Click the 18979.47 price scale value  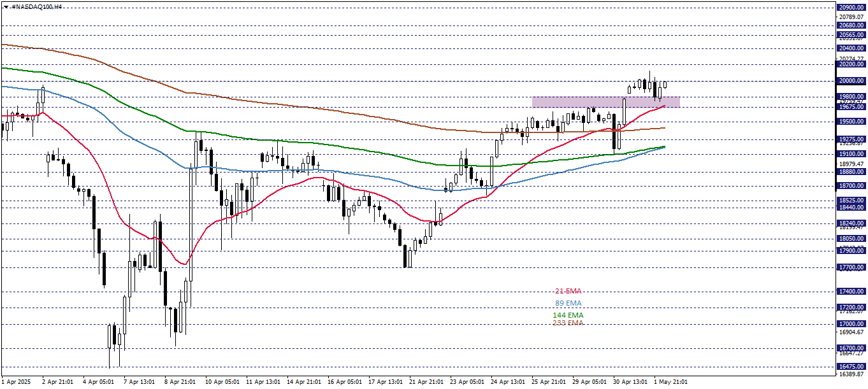(851, 164)
